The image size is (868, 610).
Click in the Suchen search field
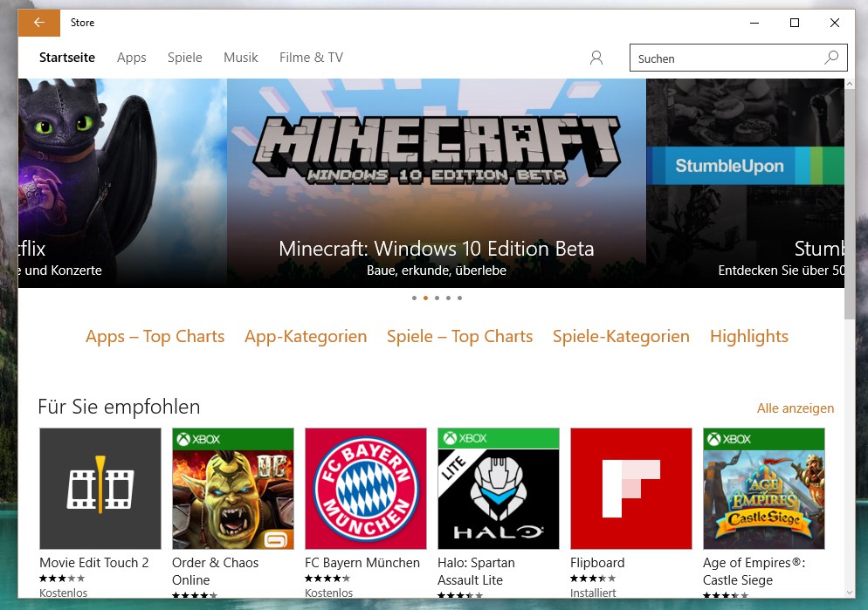(x=725, y=58)
